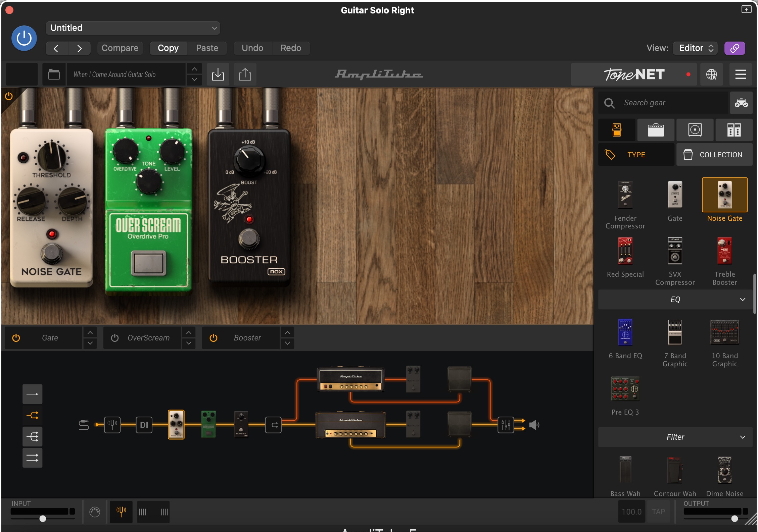Click the Booster slot up arrow

point(287,333)
